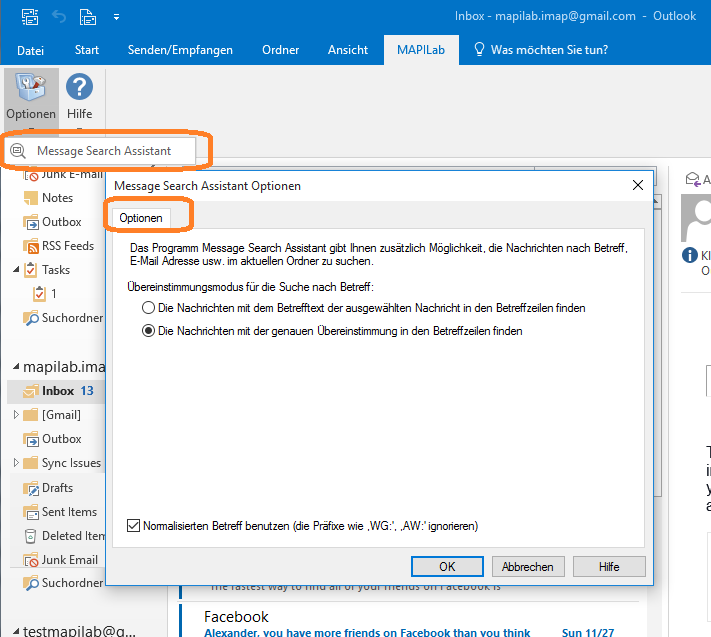Screen dimensions: 711x637
Task: Click the upper Suchordner search folder icon
Action: tap(31, 318)
